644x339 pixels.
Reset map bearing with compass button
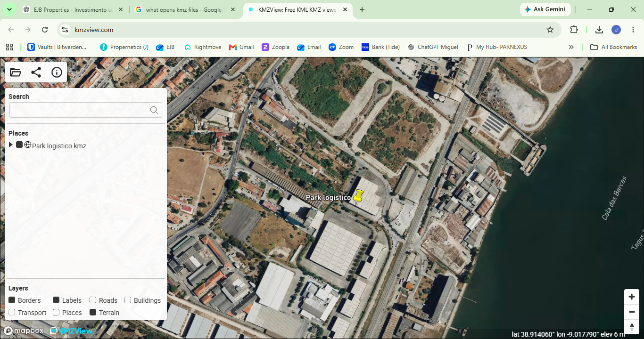[632, 327]
